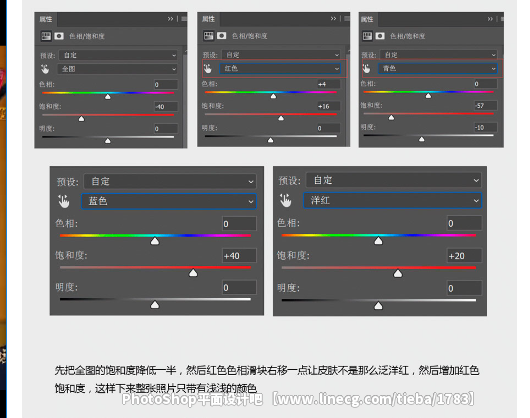The width and height of the screenshot is (530, 418).
Task: Click hue slider handle in 蓝色 panel
Action: (155, 241)
